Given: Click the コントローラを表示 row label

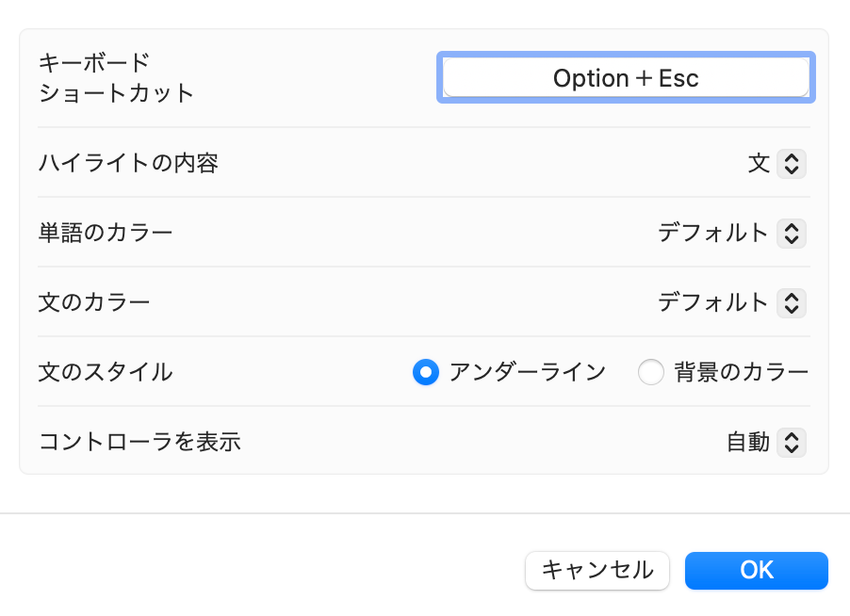Looking at the screenshot, I should pyautogui.click(x=139, y=442).
